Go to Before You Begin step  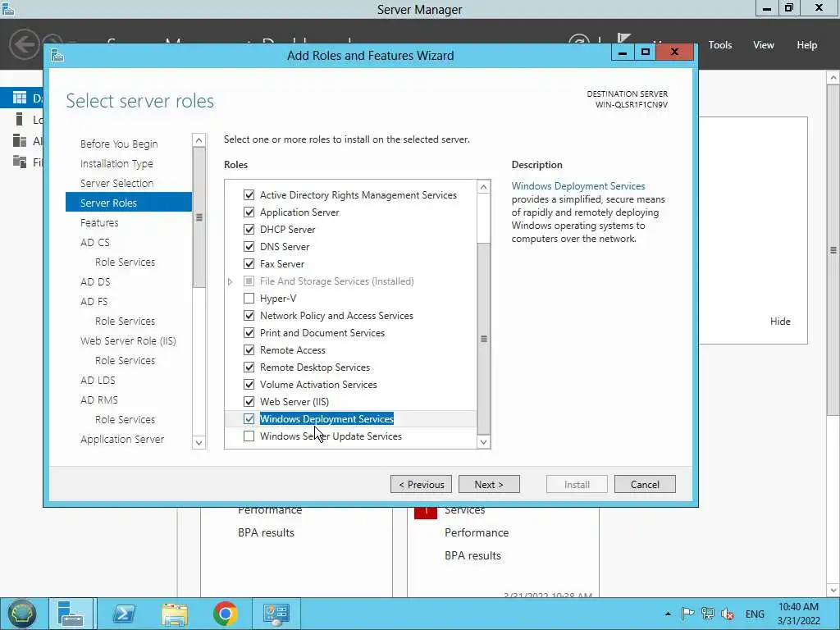coord(119,144)
